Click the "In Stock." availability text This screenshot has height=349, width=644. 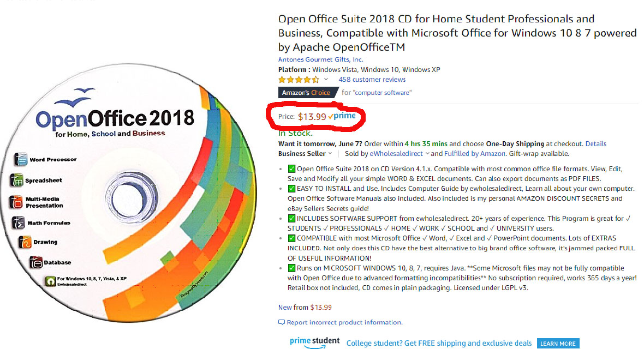pos(295,133)
